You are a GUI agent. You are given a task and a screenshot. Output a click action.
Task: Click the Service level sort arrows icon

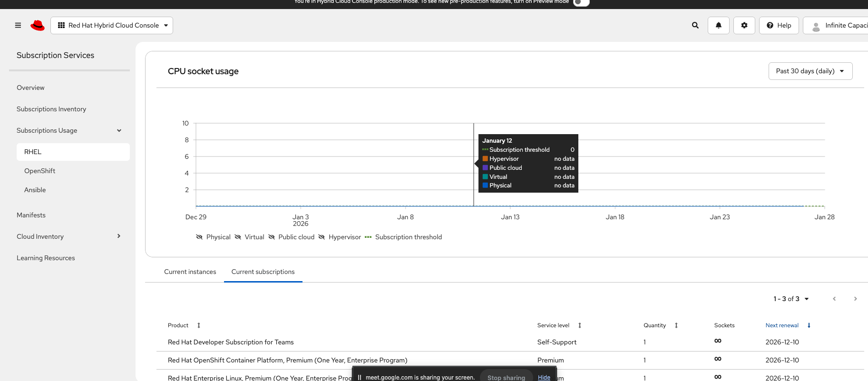[580, 325]
